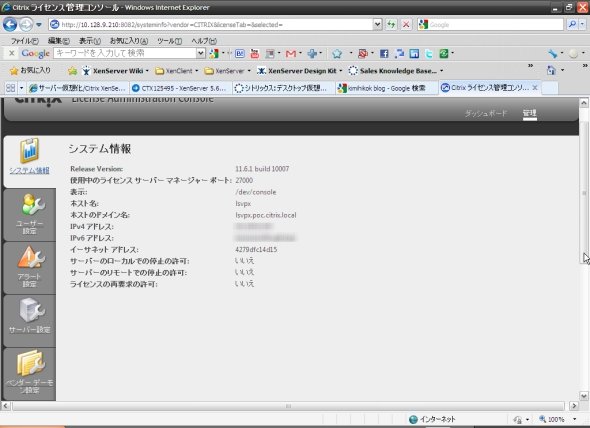The image size is (590, 428).
Task: Expand the Google toolbar search box dropdown
Action: (201, 53)
